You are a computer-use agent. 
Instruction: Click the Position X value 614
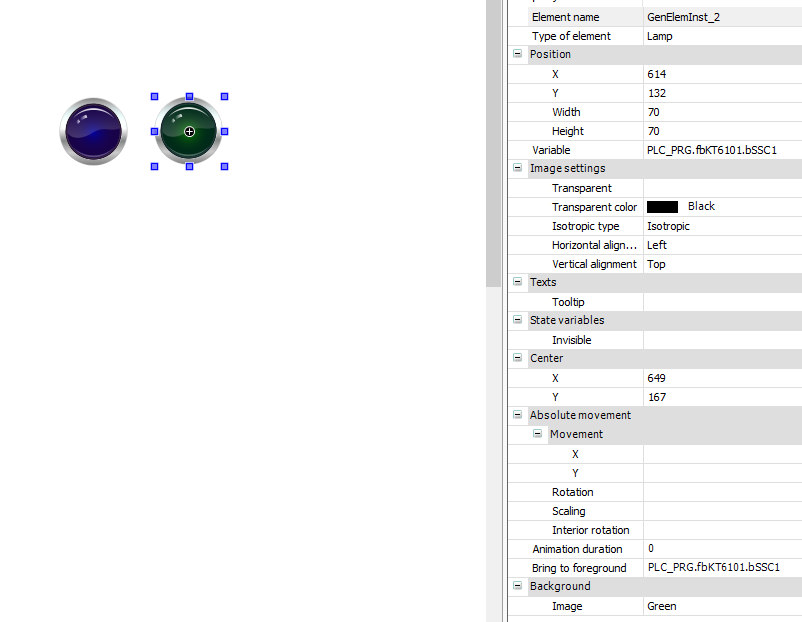click(722, 74)
